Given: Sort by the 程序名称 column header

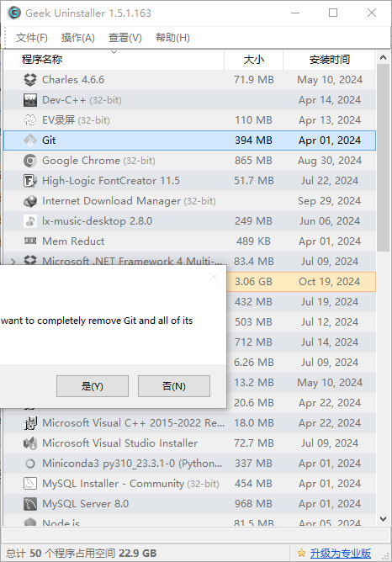Looking at the screenshot, I should pyautogui.click(x=114, y=60).
